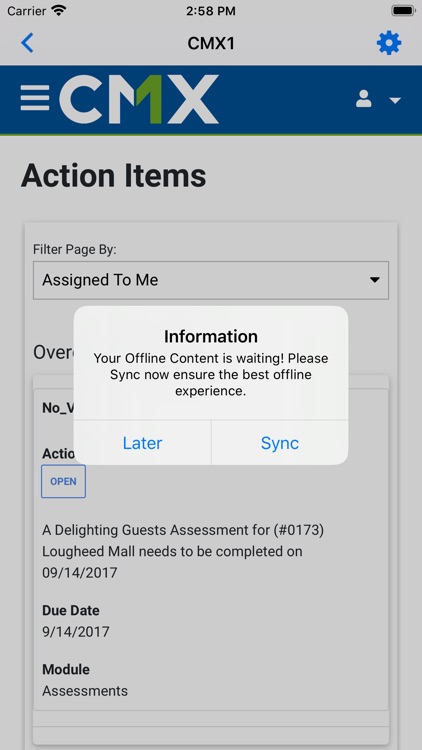422x750 pixels.
Task: Click the Assessments module value
Action: [85, 691]
